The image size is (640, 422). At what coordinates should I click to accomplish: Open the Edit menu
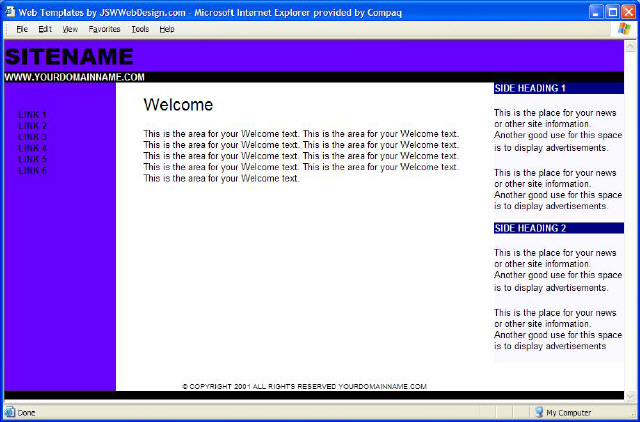click(45, 29)
